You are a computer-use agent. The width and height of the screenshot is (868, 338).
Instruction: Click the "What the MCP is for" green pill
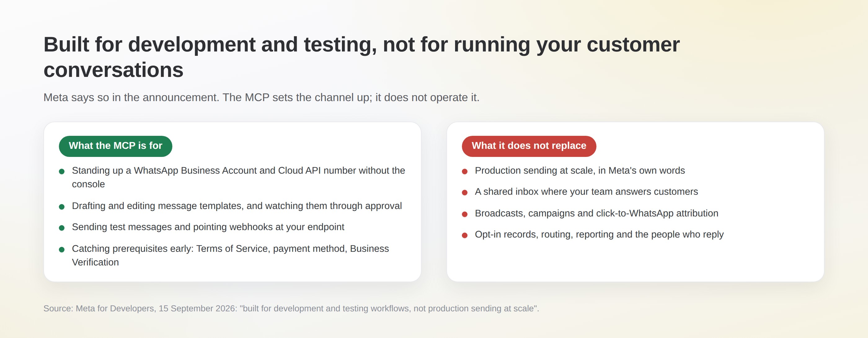click(115, 146)
